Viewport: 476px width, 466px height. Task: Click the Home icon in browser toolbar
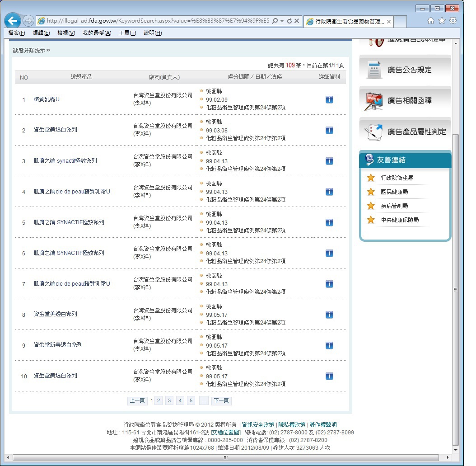[431, 21]
